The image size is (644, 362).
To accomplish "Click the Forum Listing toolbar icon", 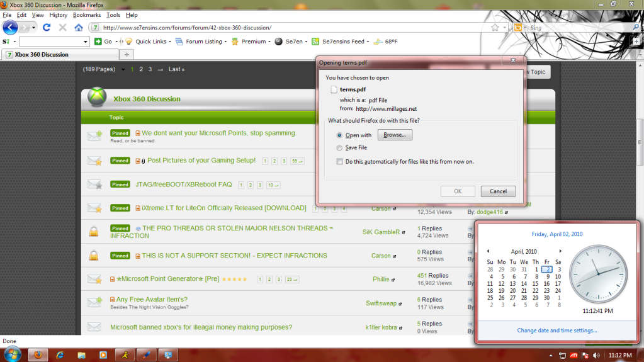I will [x=179, y=42].
